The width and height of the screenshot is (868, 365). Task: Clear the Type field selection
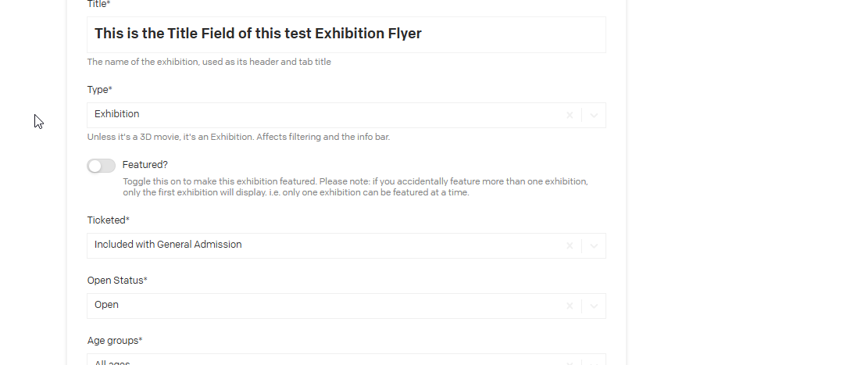coord(570,115)
